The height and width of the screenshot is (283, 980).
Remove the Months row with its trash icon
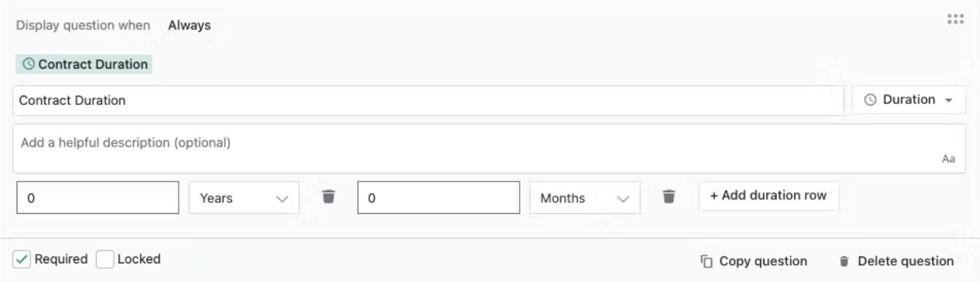[669, 196]
